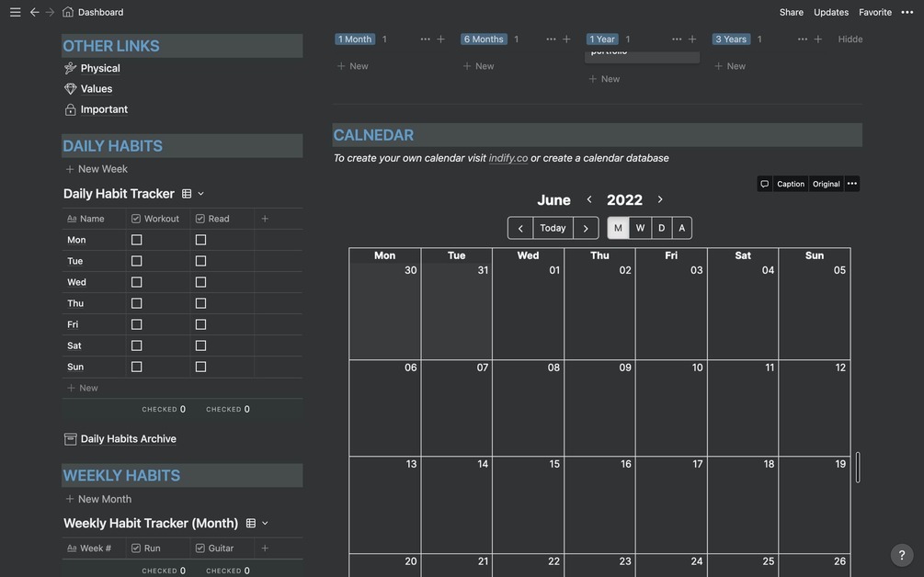The width and height of the screenshot is (924, 577).
Task: Go to previous month beside June
Action: (589, 199)
